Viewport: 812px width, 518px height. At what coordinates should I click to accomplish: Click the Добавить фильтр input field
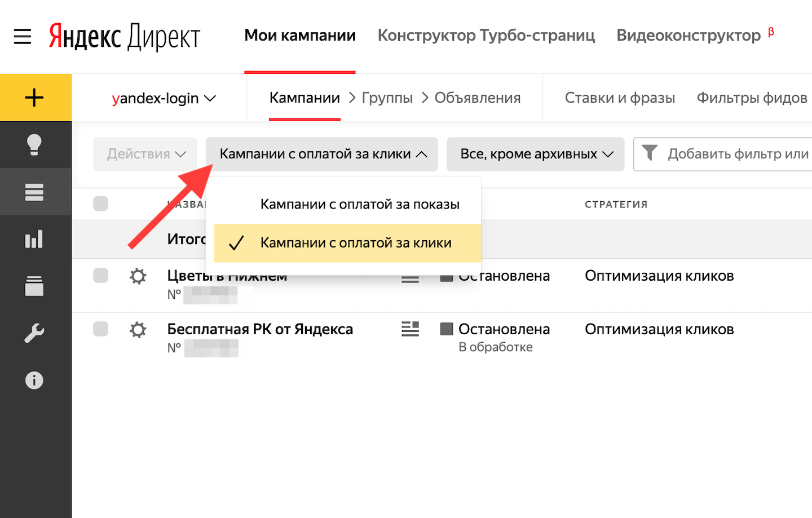coord(723,154)
